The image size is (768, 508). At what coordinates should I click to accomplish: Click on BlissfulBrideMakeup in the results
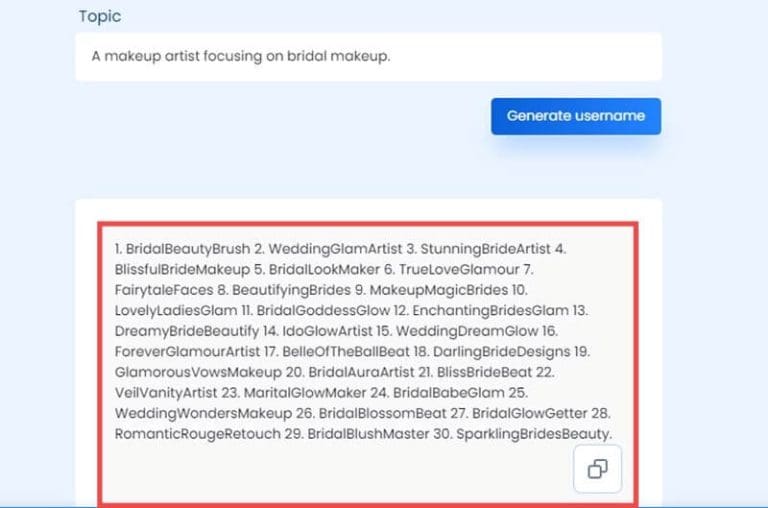click(182, 269)
